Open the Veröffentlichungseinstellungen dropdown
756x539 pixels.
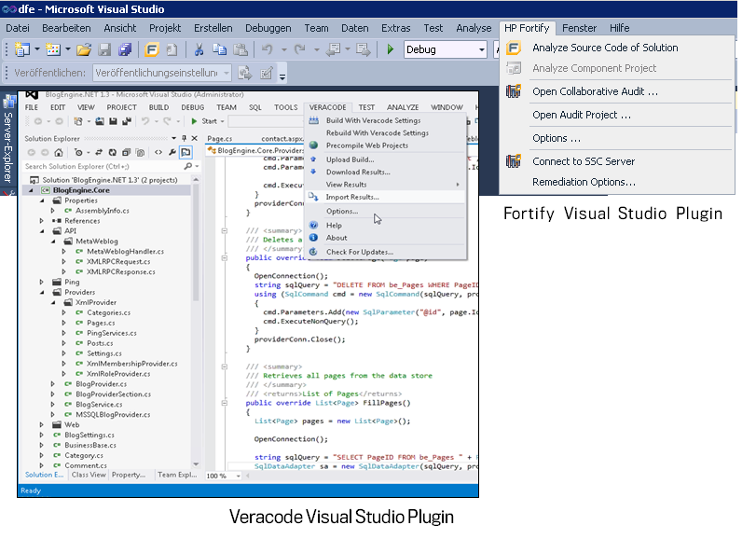pos(227,73)
